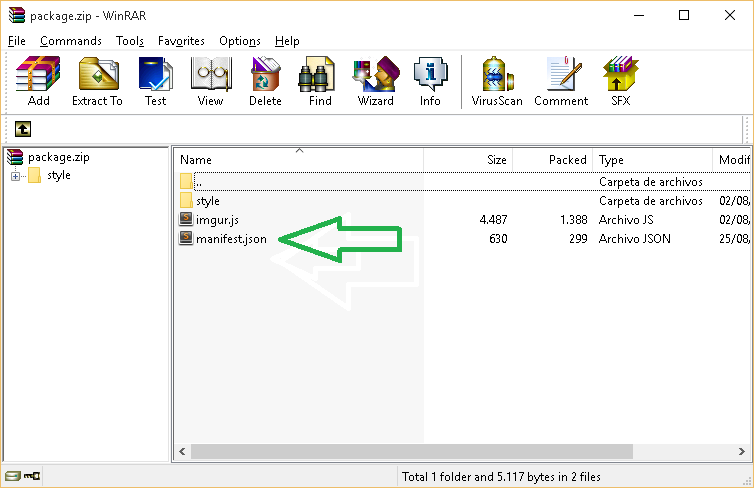The height and width of the screenshot is (488, 754).
Task: Click the imgur.js file icon
Action: pyautogui.click(x=186, y=219)
